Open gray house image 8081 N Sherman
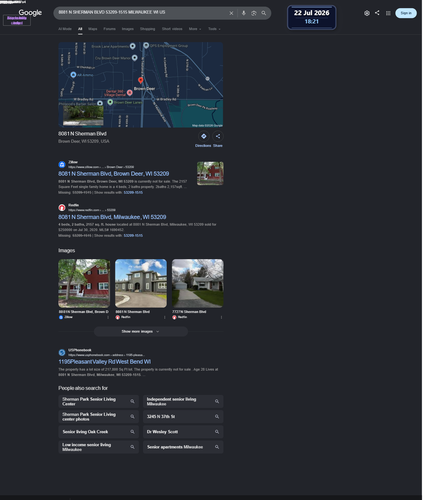427x500 pixels. 141,283
